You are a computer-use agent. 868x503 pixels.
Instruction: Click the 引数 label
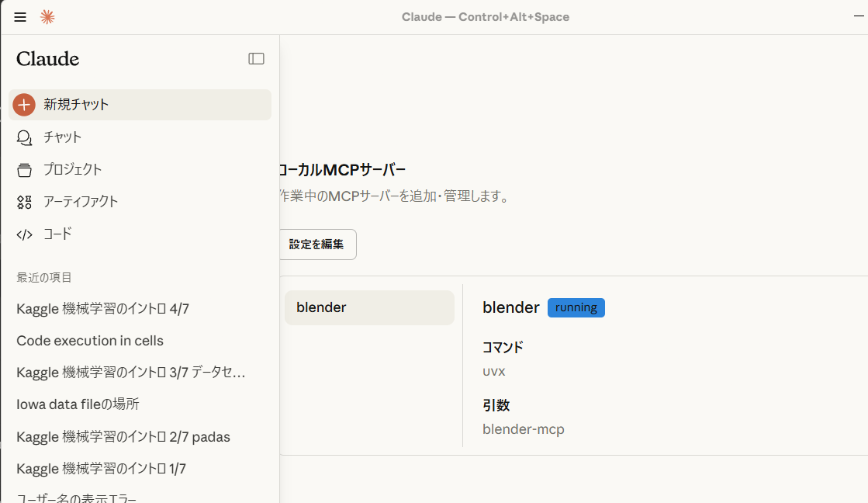pyautogui.click(x=496, y=405)
